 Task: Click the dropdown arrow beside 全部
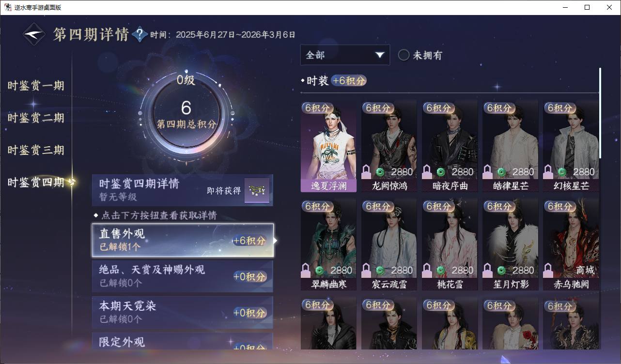(x=379, y=55)
